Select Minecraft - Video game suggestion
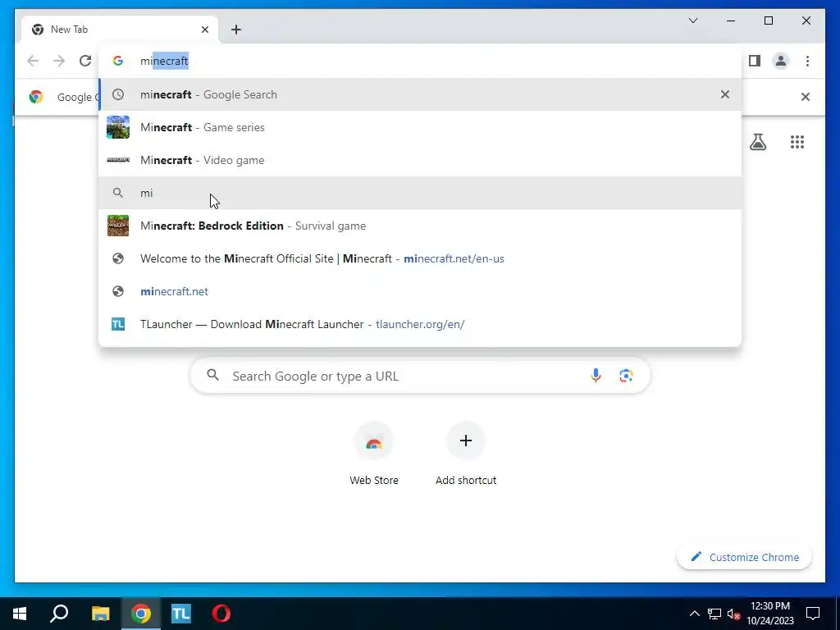The height and width of the screenshot is (630, 840). pyautogui.click(x=420, y=160)
